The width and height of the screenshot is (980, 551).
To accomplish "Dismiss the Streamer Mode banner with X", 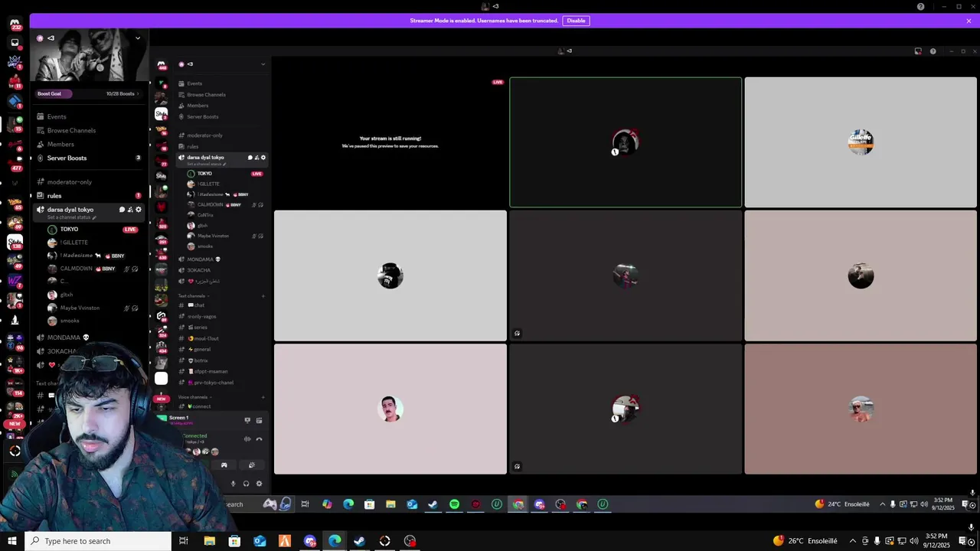I will click(969, 21).
